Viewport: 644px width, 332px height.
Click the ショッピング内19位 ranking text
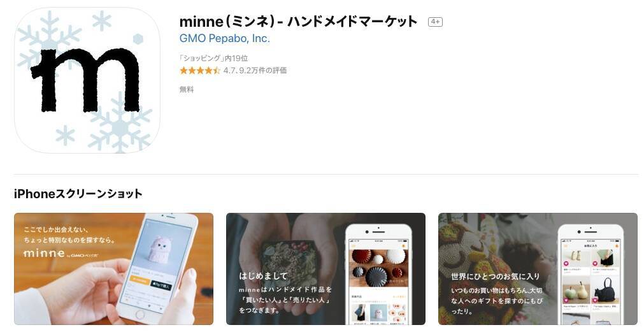(x=213, y=59)
